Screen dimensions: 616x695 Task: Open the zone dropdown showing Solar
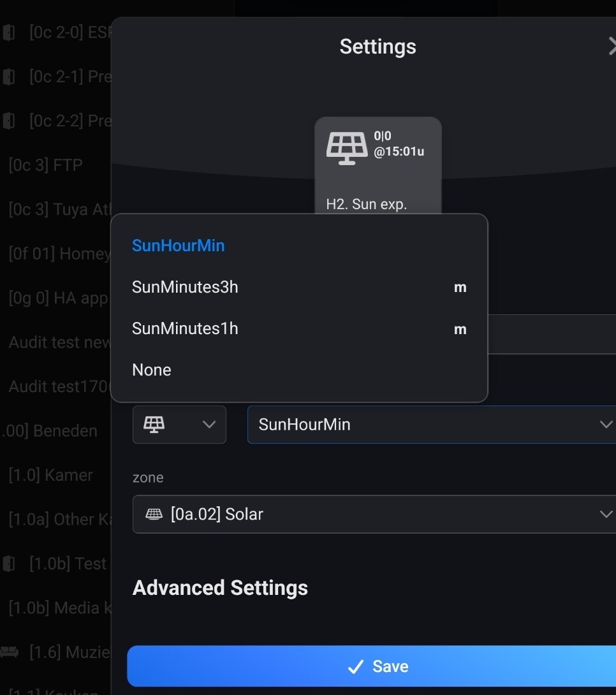click(374, 515)
